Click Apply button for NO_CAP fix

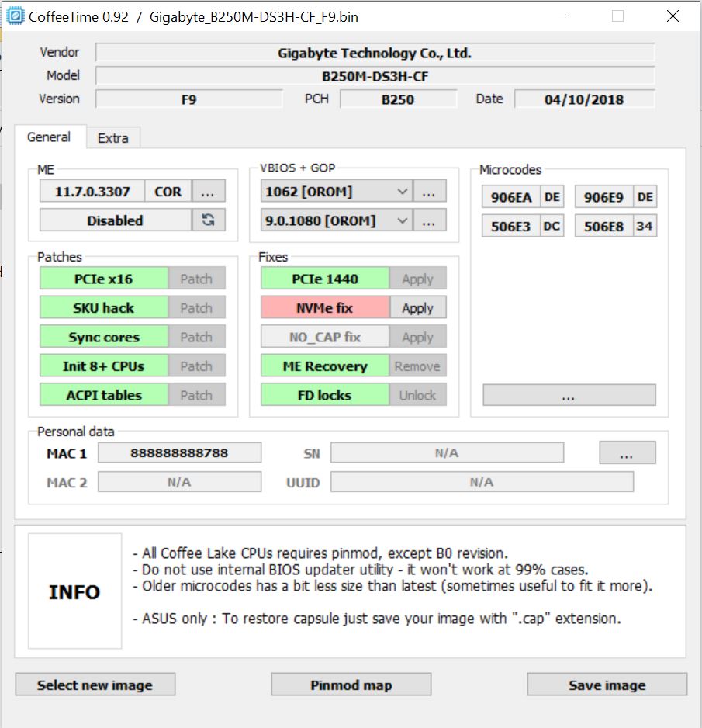coord(418,337)
